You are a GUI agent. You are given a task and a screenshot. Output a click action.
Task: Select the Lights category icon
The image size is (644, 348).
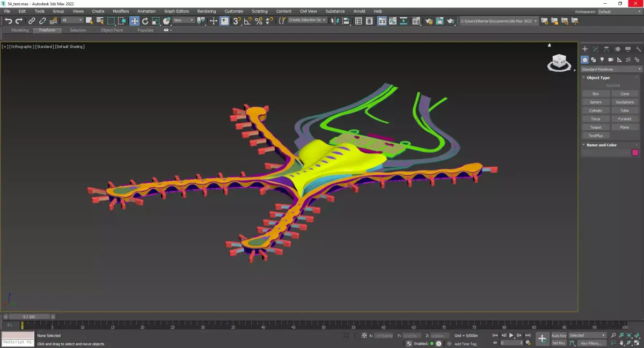click(602, 60)
